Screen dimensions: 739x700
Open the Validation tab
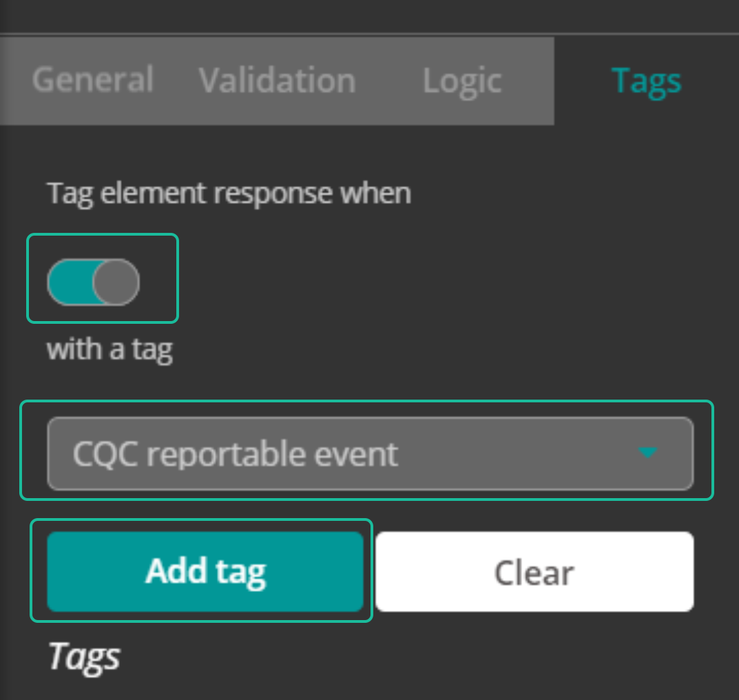pos(277,81)
